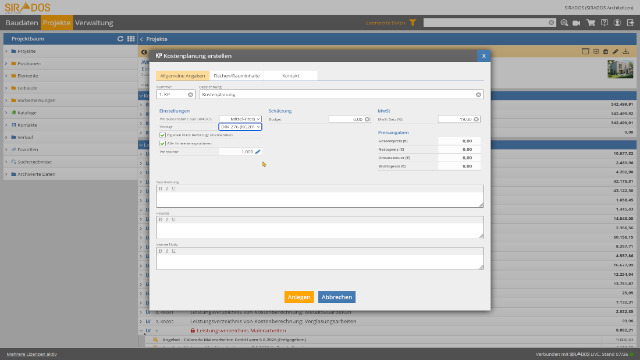Open the Projekte menu
Screen dimensions: 640x360
tap(57, 23)
